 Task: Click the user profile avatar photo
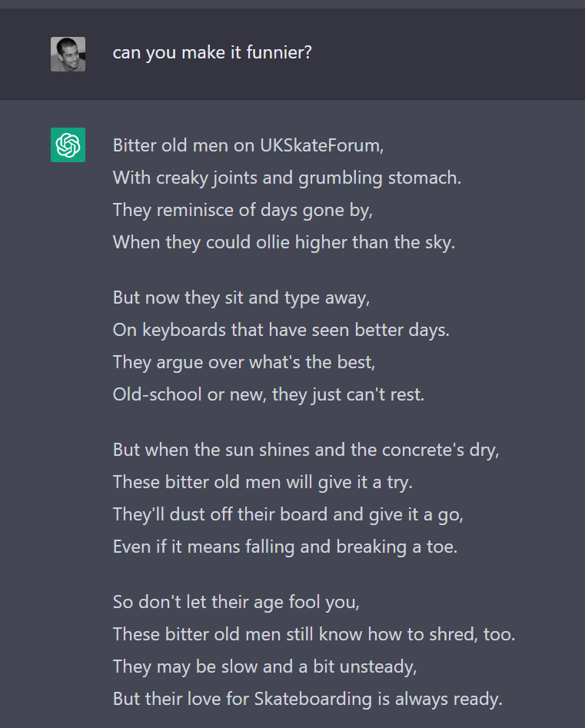click(68, 54)
